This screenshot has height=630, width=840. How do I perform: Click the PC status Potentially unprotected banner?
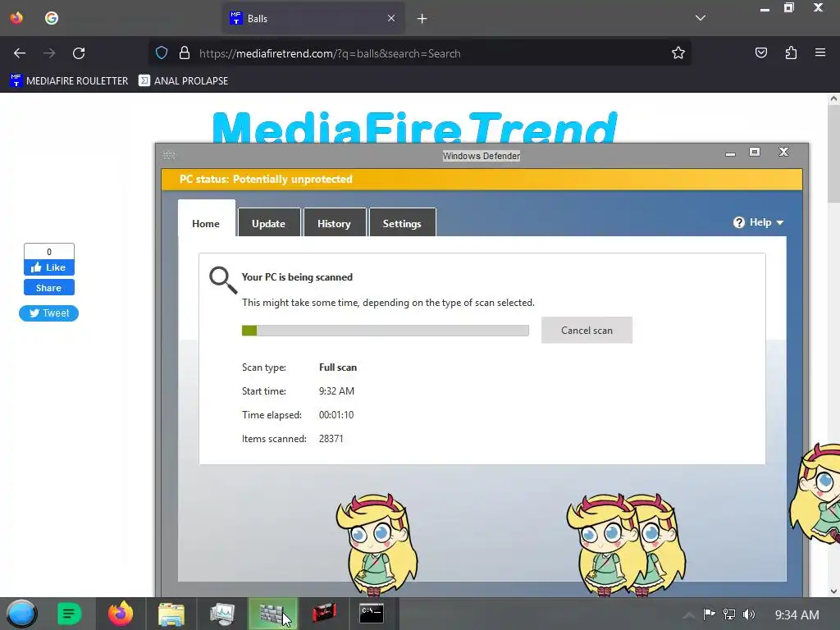coord(482,180)
